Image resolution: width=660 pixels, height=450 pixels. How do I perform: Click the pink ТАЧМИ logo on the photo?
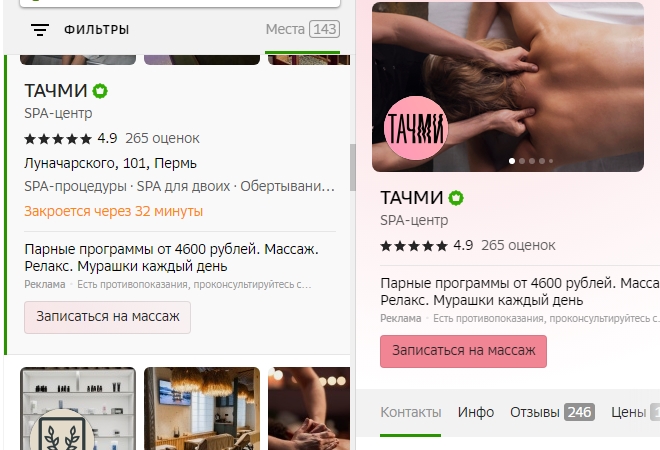point(416,128)
